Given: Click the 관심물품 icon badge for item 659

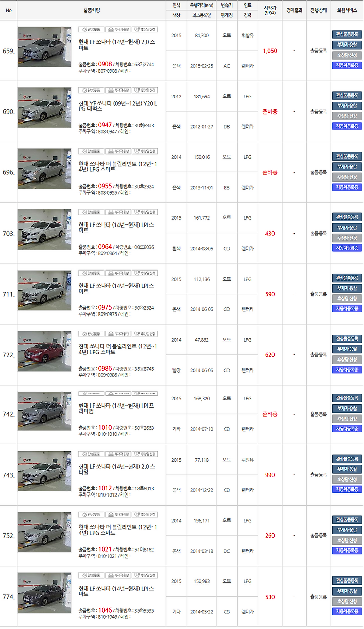Looking at the screenshot, I should coord(91,29).
